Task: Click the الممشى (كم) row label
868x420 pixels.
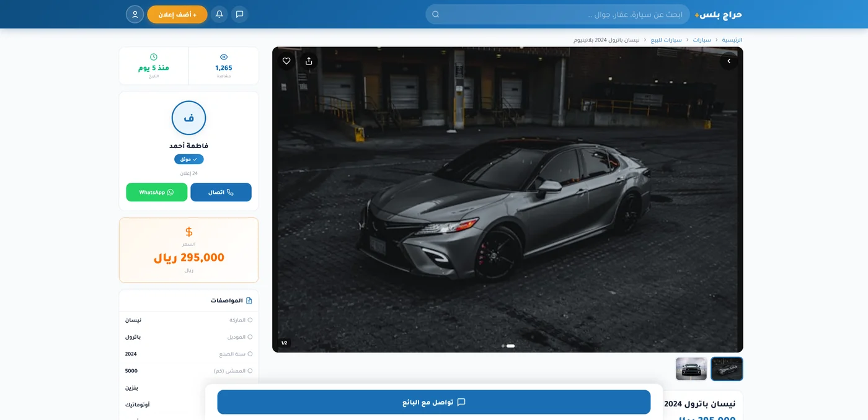Action: (230, 371)
